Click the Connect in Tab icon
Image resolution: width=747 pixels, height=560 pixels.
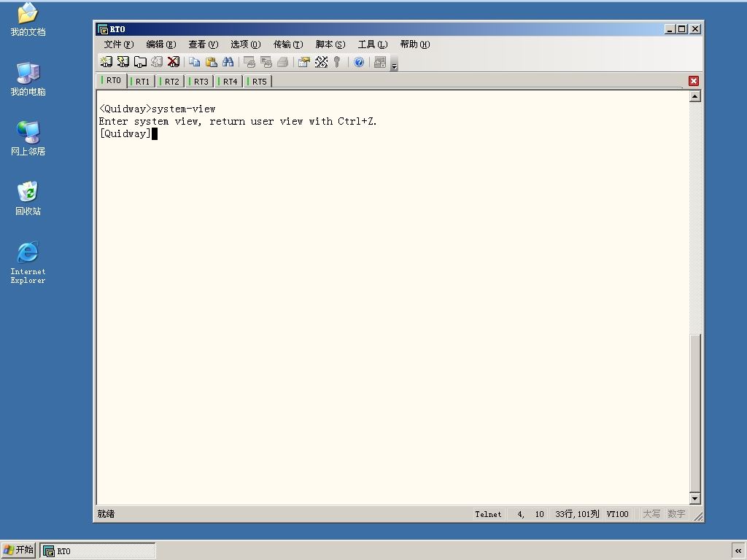(x=140, y=62)
